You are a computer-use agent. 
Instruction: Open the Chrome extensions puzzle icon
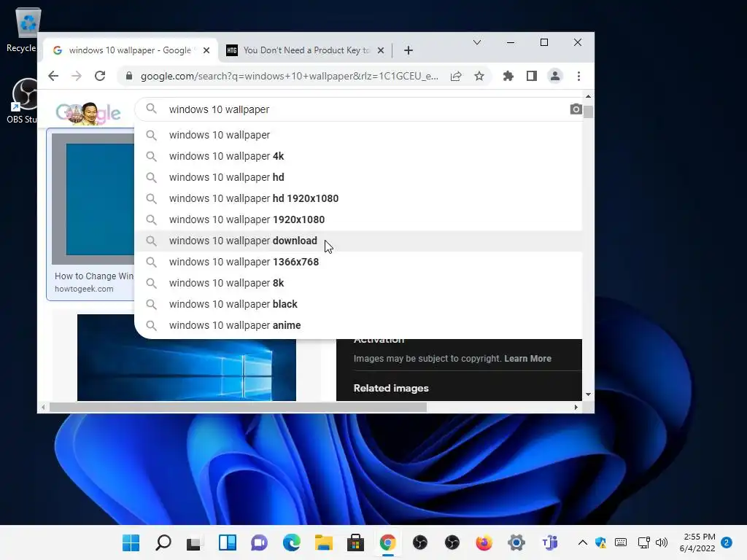[508, 76]
